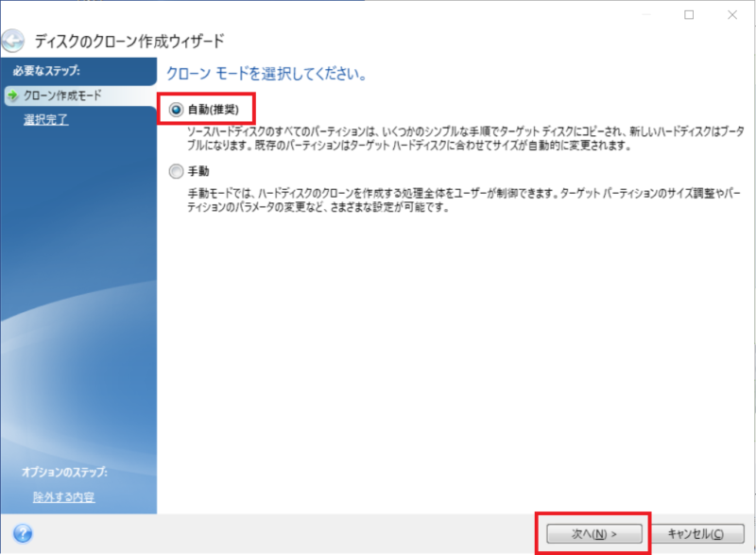Open the クローン作成モード step in sidebar
The height and width of the screenshot is (555, 756).
[x=79, y=95]
